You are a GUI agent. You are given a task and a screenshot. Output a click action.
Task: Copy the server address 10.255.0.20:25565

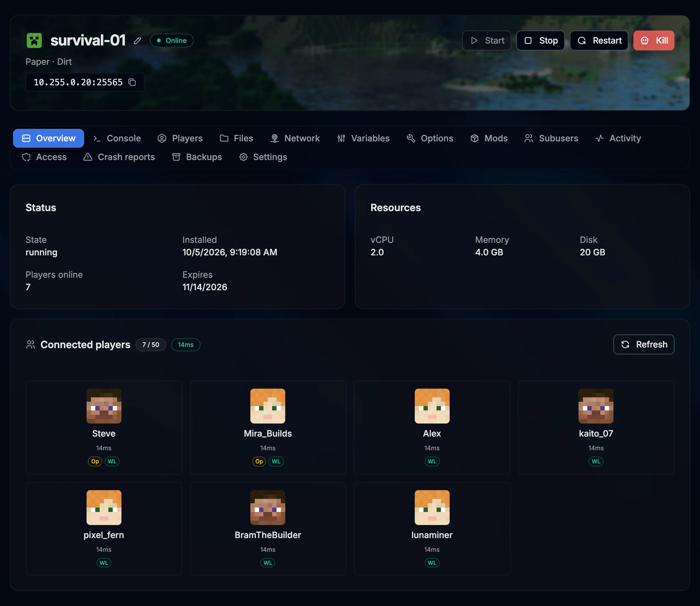click(132, 82)
